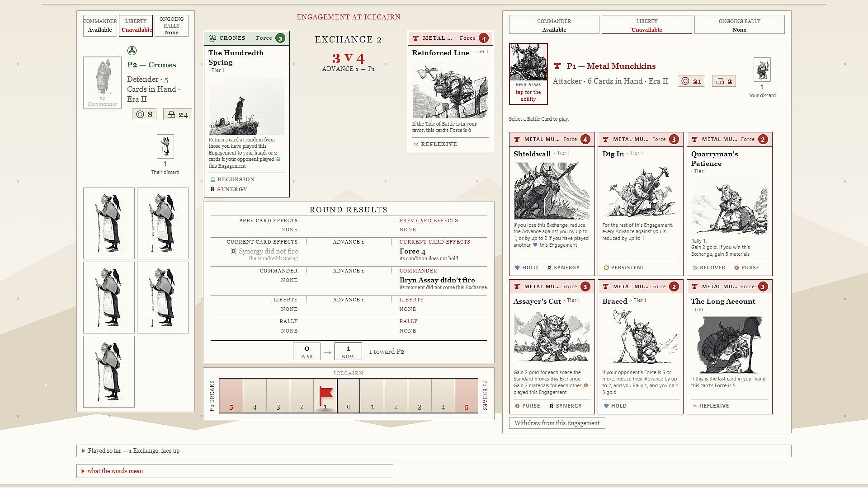Tap Bryn Assay commander portrait for ability
Screen dimensions: 868x488
(x=528, y=74)
